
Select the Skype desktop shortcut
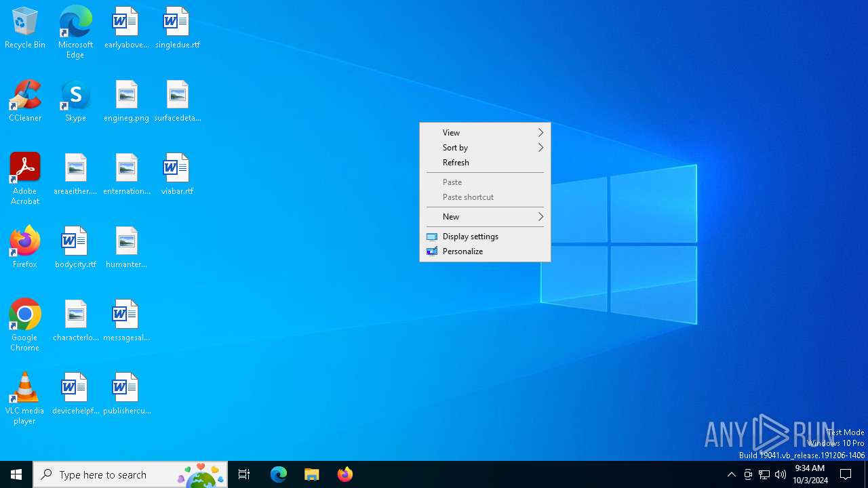75,102
